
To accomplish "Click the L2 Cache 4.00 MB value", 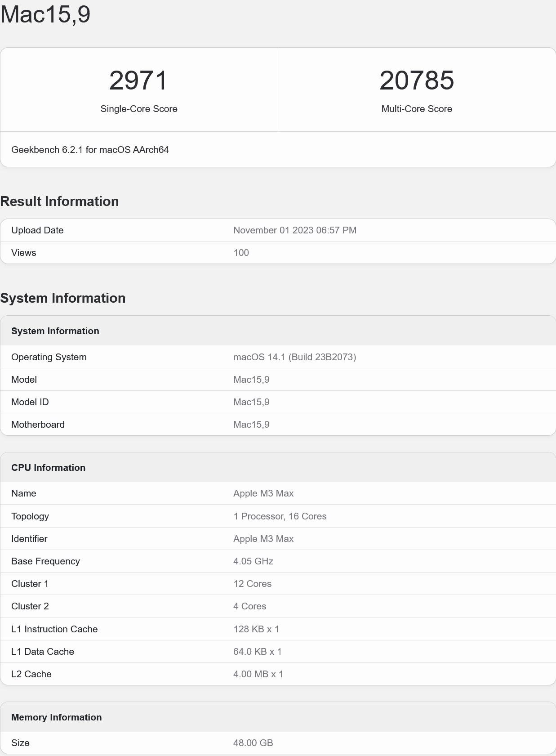I will pos(258,674).
